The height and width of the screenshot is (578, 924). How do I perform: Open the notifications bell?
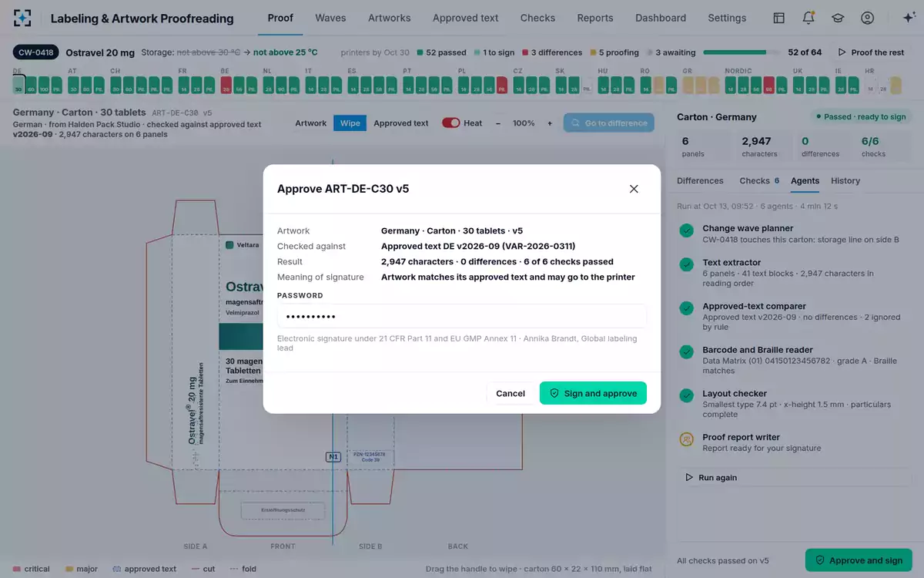pos(808,18)
